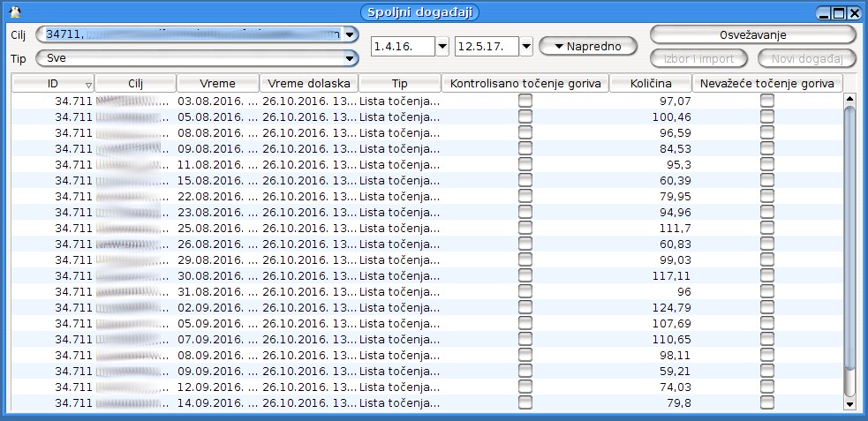This screenshot has width=868, height=421.
Task: Open the Cilj dropdown
Action: pos(351,34)
